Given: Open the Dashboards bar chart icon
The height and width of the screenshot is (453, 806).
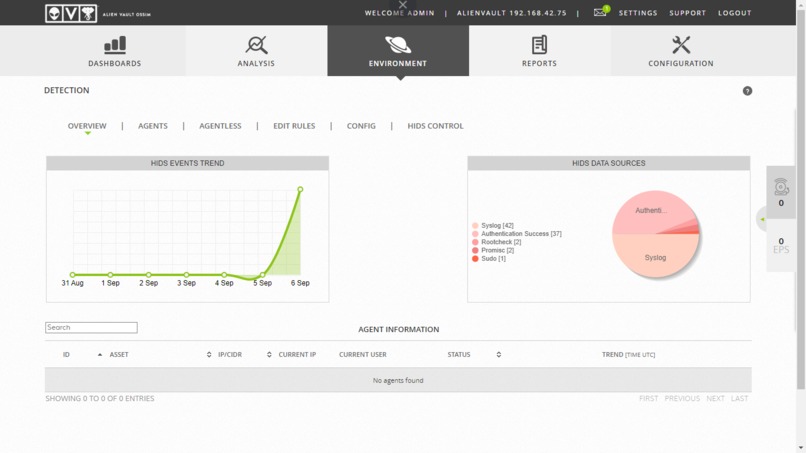Looking at the screenshot, I should [115, 45].
